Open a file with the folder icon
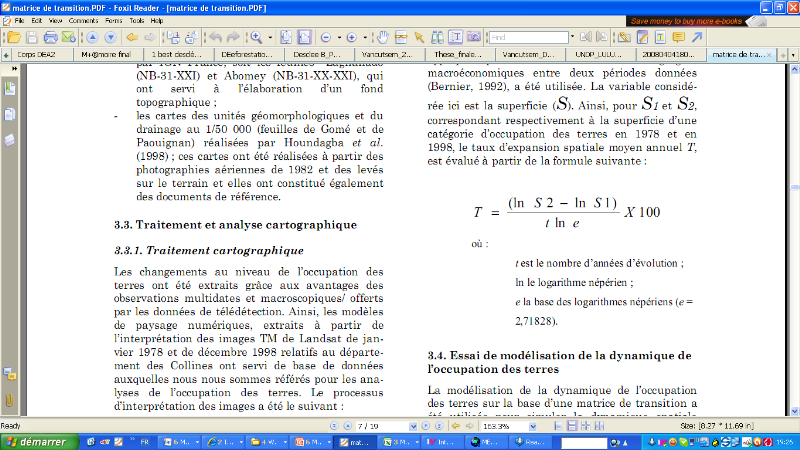 tap(14, 37)
